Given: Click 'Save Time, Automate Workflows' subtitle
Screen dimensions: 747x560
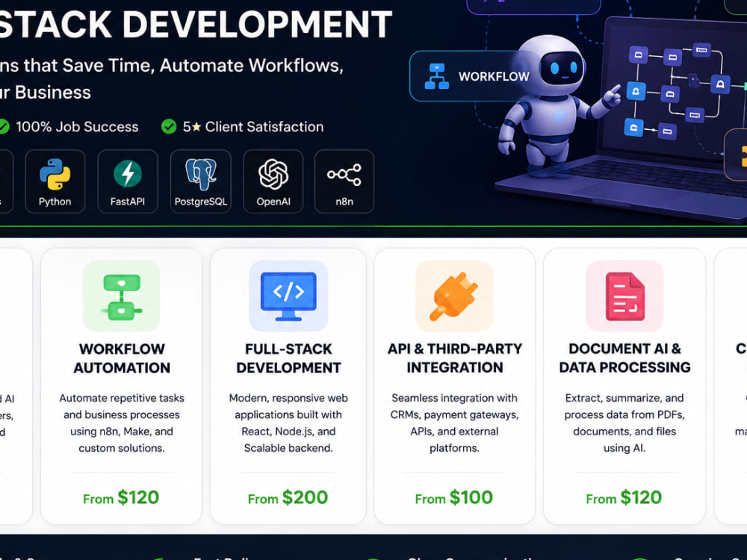Looking at the screenshot, I should 203,65.
